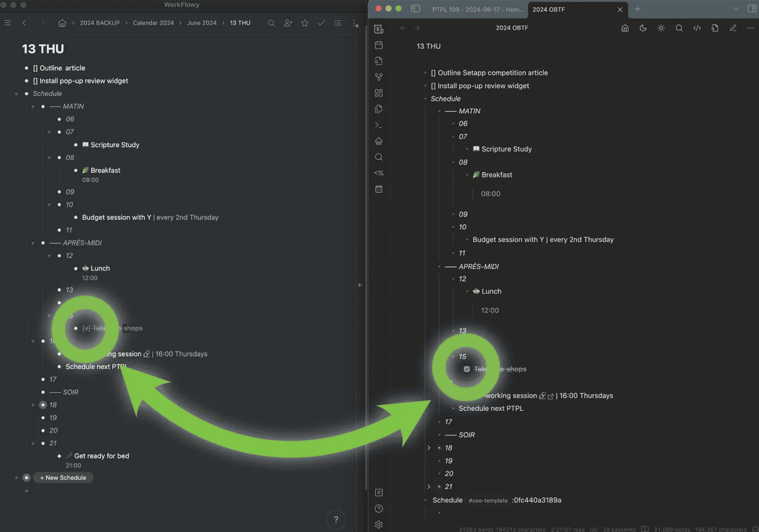Open more options in 2024 OBTF toolbar
Screen dimensions: 759x532
(750, 28)
